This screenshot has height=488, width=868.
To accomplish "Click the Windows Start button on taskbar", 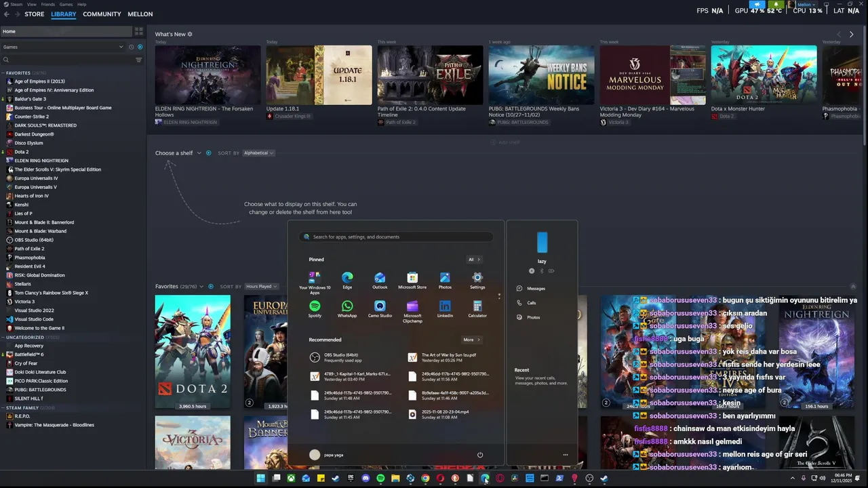I will point(260,479).
